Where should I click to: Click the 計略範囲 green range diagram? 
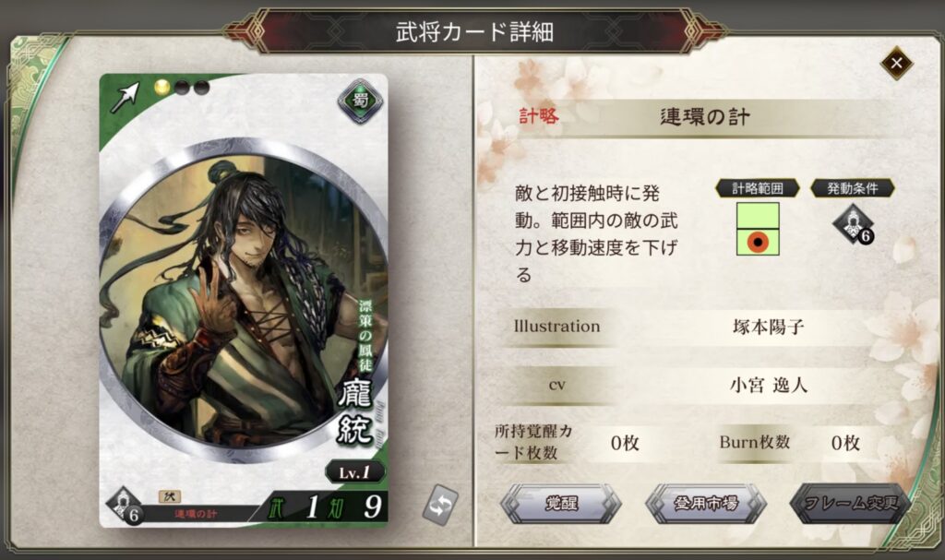click(758, 229)
